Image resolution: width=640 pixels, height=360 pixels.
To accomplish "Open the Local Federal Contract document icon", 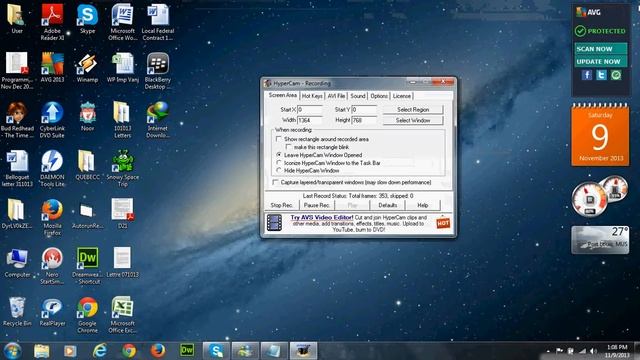I will 158,21.
